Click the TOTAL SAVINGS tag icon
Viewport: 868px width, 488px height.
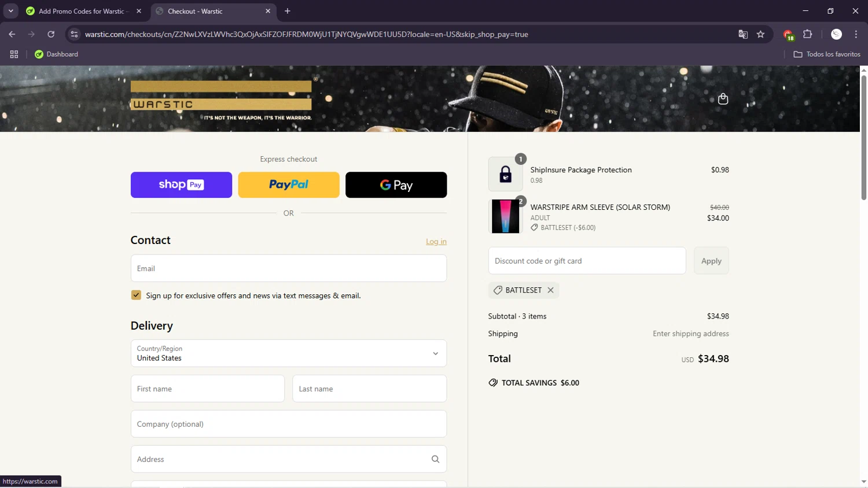(493, 383)
